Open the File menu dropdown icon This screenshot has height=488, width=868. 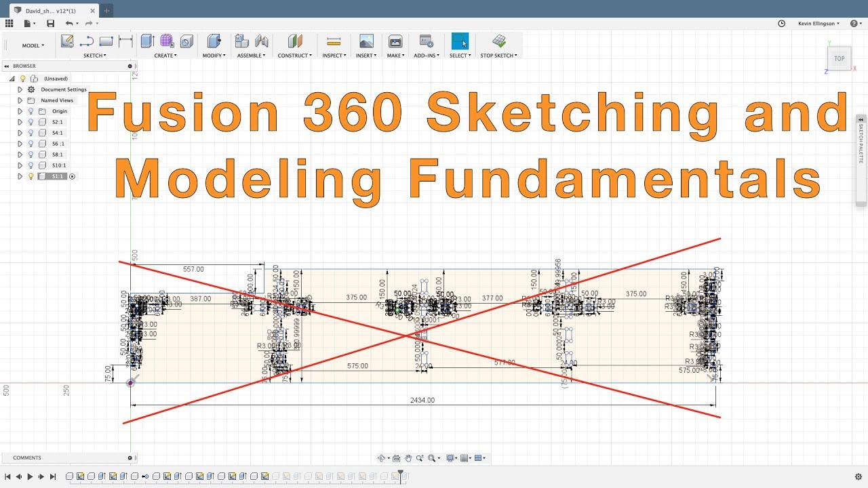pyautogui.click(x=29, y=23)
